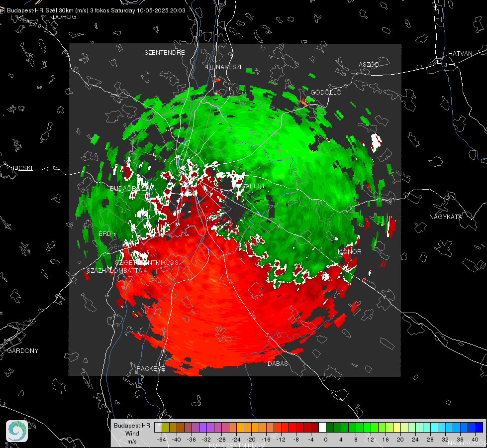Click the DUNAKESZI label on the map
The height and width of the screenshot is (448, 487).
(x=224, y=67)
